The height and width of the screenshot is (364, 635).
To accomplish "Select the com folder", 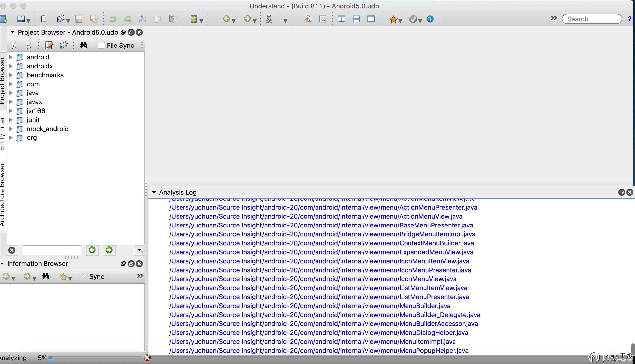I will click(33, 84).
